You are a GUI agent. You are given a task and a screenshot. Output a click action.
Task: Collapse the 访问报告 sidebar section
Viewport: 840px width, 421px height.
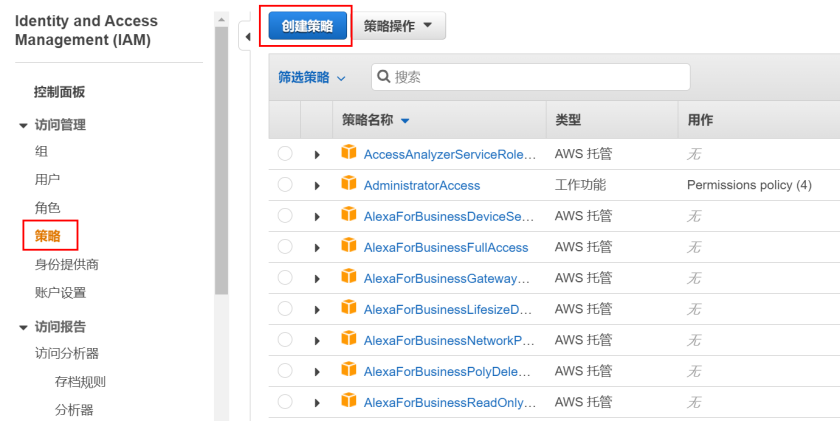point(23,328)
